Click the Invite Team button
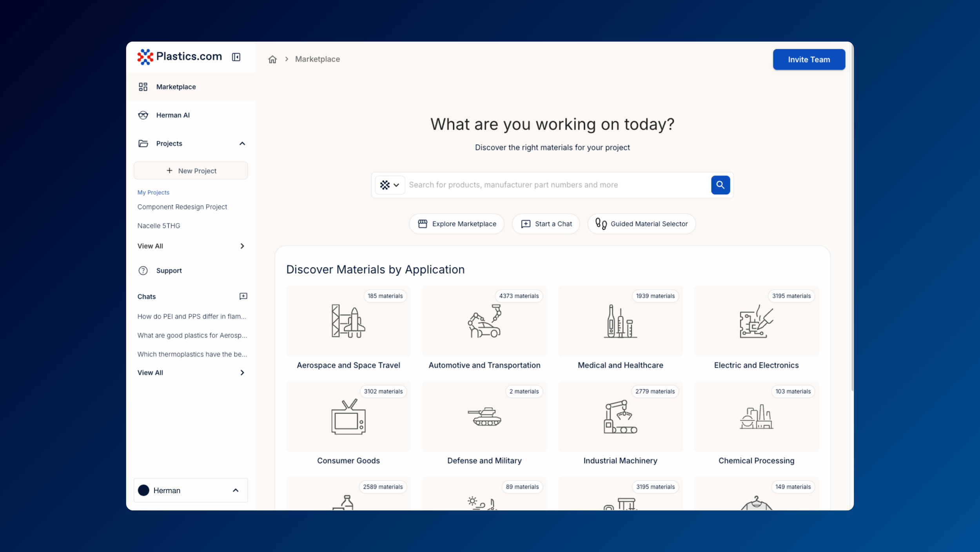 pos(809,60)
